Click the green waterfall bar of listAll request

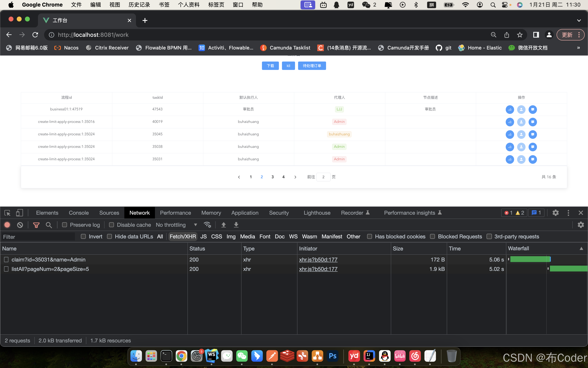click(569, 268)
